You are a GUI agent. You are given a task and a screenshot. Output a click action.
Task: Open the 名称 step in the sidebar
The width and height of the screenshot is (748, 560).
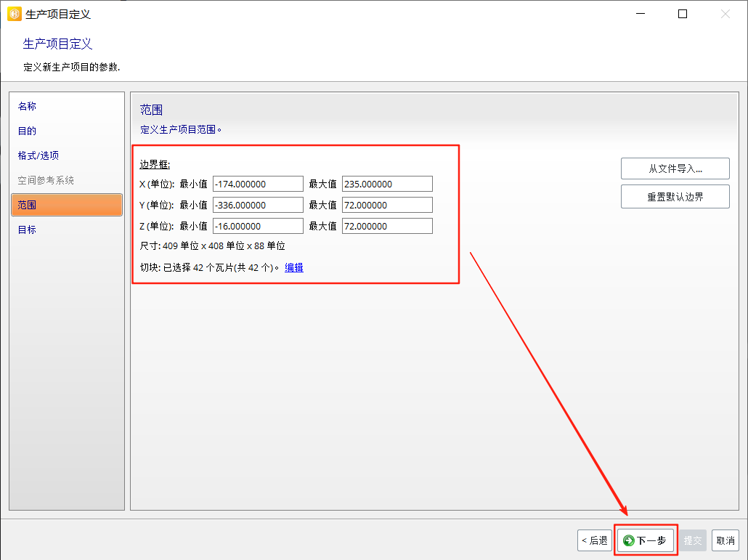click(x=27, y=106)
